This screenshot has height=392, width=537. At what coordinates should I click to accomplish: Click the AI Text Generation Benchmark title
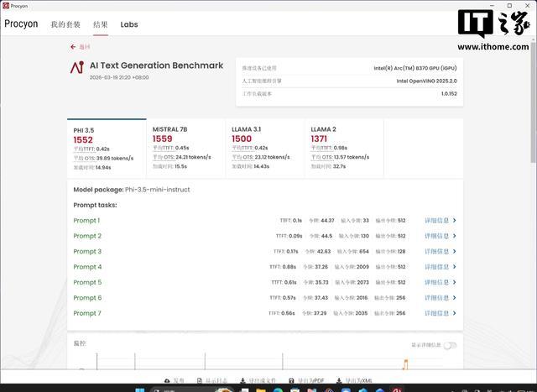coord(157,65)
